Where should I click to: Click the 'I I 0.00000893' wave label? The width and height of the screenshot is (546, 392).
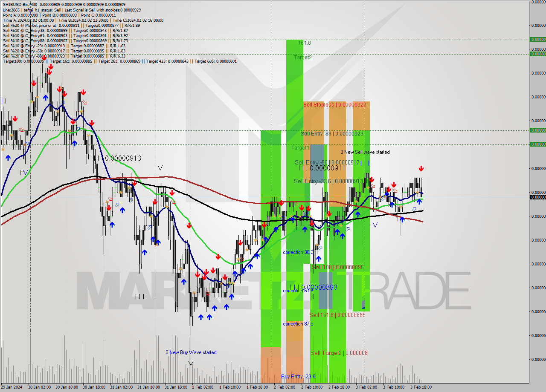coord(314,287)
